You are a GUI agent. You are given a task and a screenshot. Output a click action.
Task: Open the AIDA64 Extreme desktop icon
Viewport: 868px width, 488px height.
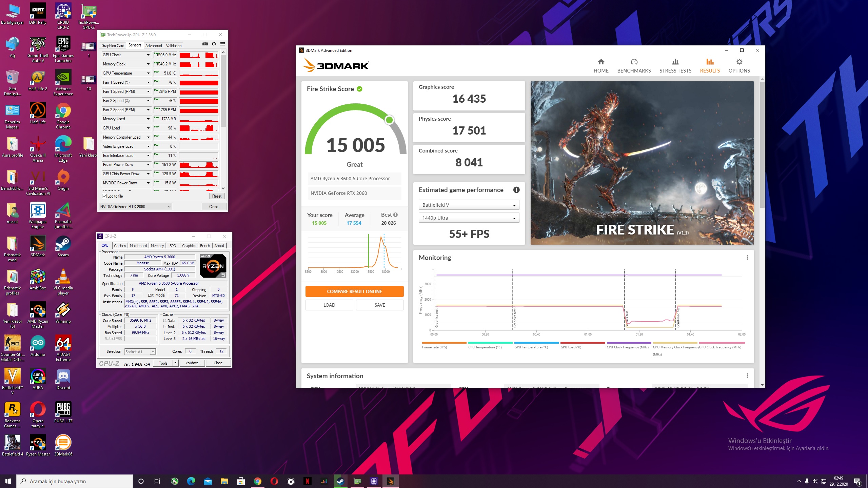[63, 348]
